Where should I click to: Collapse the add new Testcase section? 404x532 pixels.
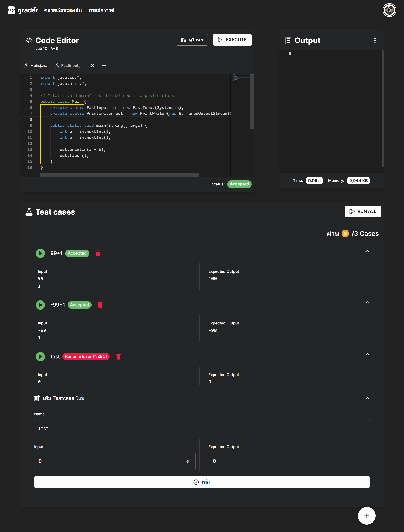tap(367, 398)
